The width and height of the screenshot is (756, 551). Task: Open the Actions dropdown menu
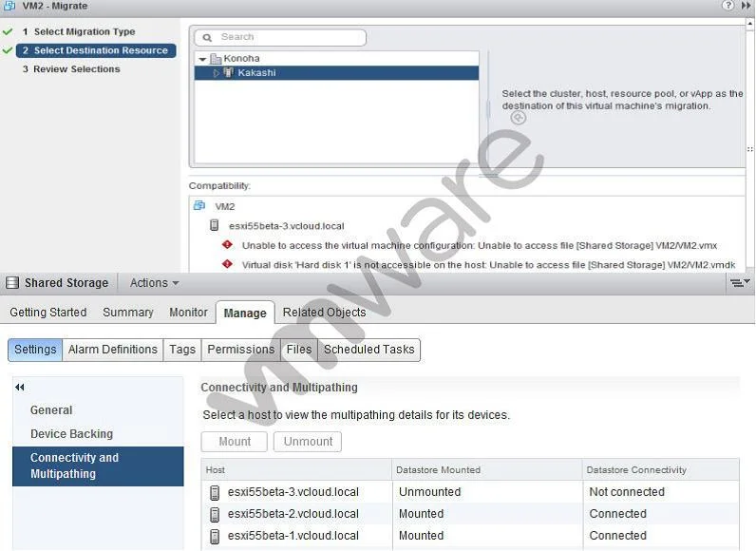[154, 283]
